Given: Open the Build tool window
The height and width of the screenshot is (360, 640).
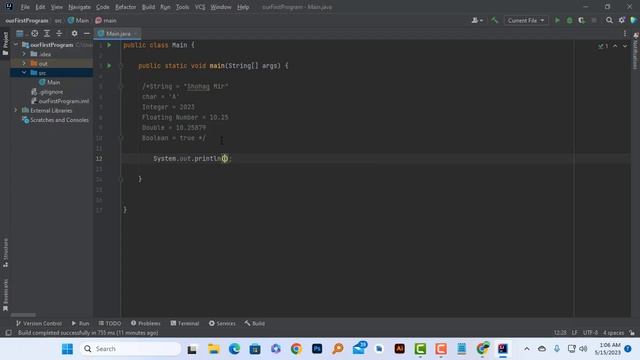Looking at the screenshot, I should click(x=255, y=323).
